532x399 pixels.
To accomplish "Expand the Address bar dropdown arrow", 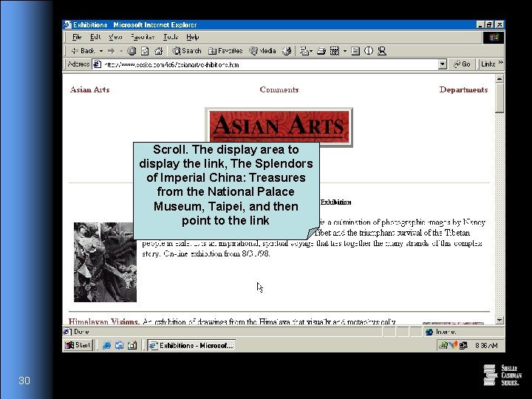I will [442, 64].
